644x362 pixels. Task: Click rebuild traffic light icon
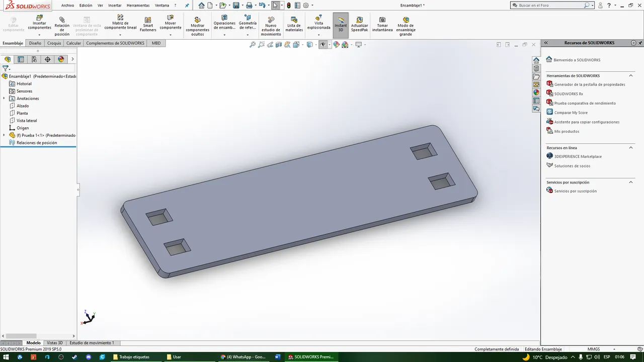288,5
